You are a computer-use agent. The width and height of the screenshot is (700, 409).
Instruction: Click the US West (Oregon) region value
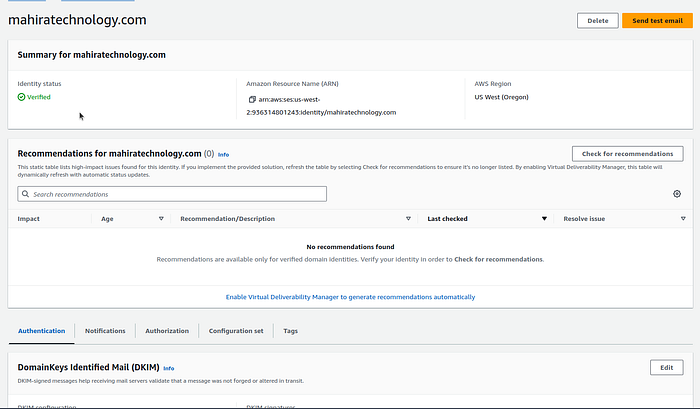(501, 97)
